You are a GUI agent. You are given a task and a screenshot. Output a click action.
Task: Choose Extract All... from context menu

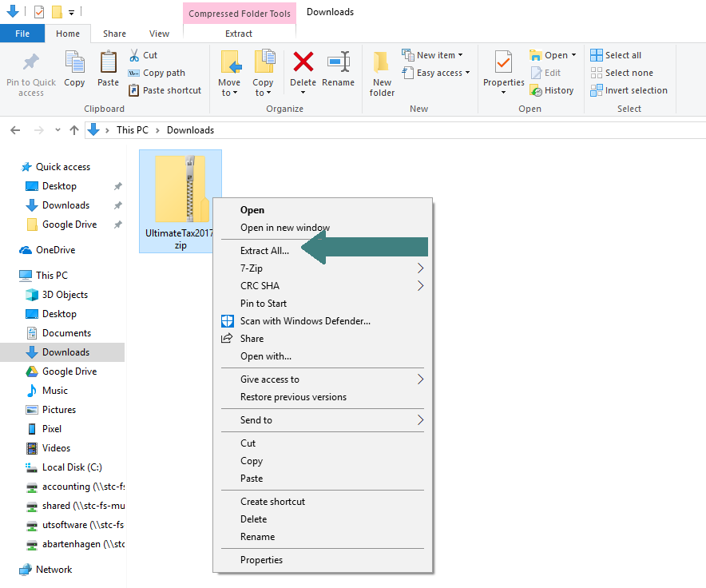click(265, 251)
